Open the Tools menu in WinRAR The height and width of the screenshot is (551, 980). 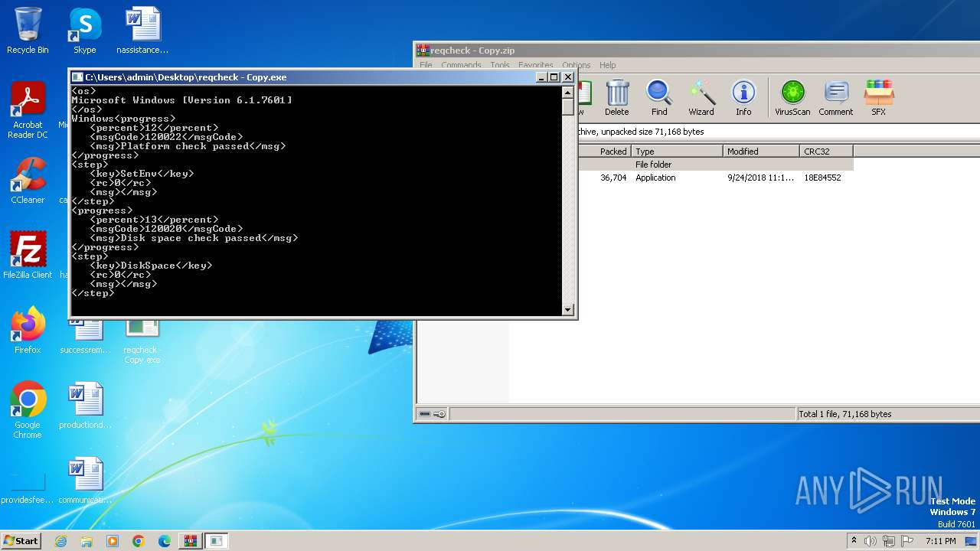(500, 65)
